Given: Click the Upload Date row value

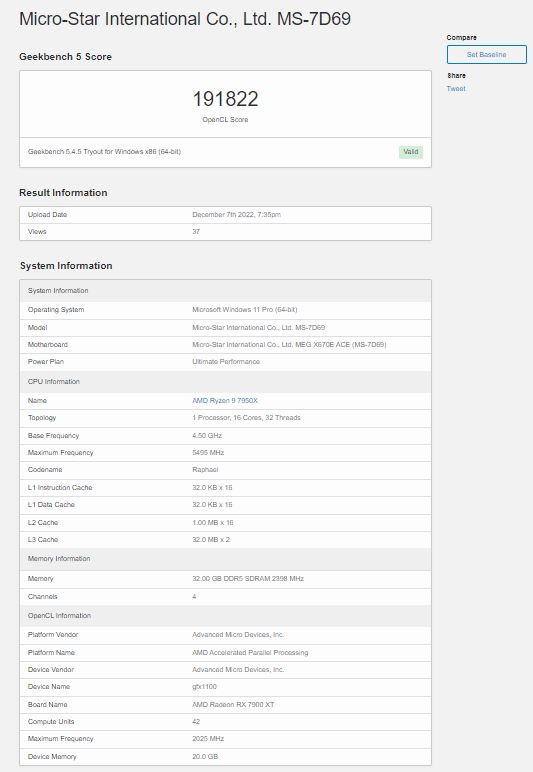Looking at the screenshot, I should [236, 215].
